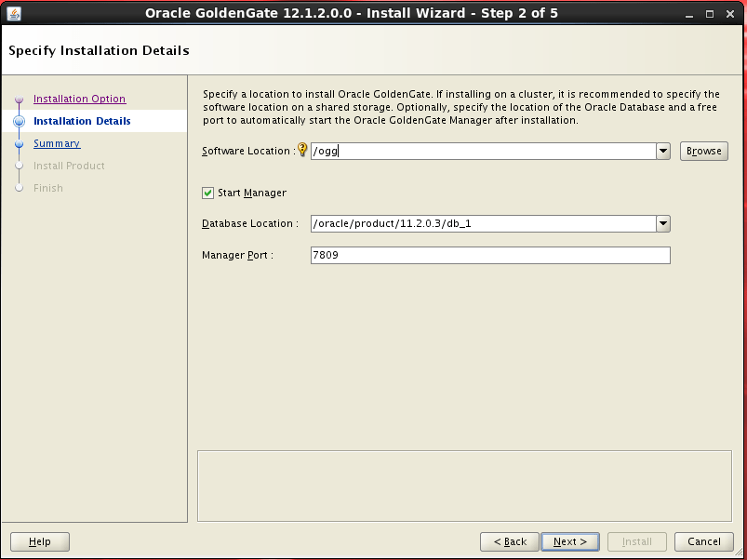Proceed with the Next button
This screenshot has height=560, width=747.
click(x=570, y=541)
